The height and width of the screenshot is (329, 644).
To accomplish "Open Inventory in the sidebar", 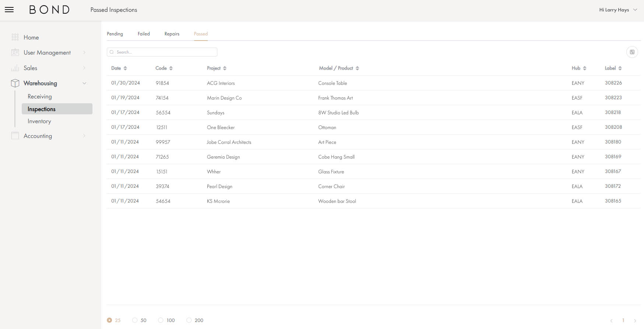I will 39,121.
